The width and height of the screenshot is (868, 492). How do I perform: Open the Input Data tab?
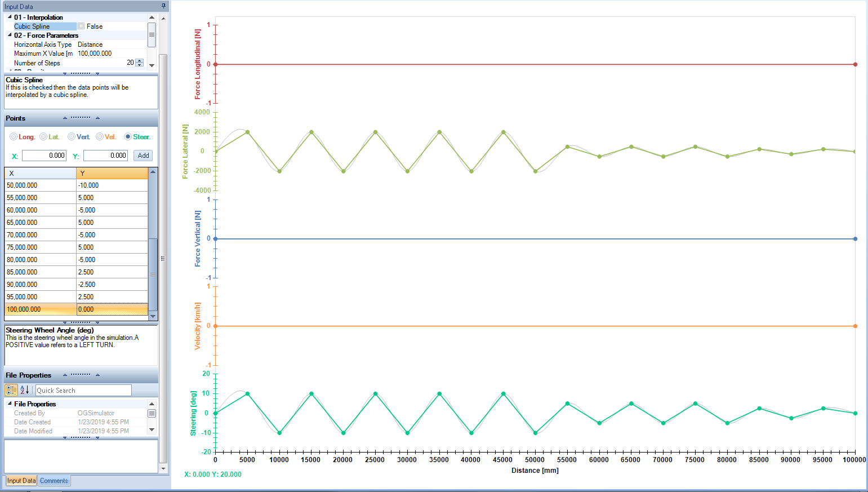pyautogui.click(x=21, y=481)
